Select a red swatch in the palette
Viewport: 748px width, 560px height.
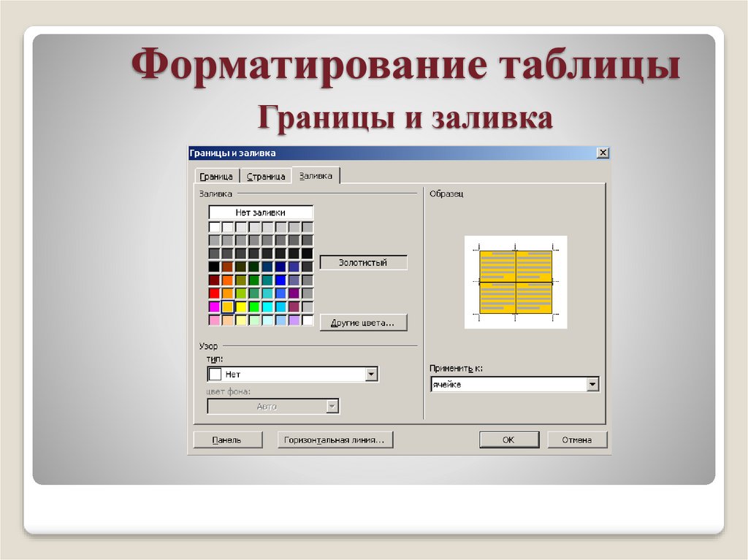(213, 292)
